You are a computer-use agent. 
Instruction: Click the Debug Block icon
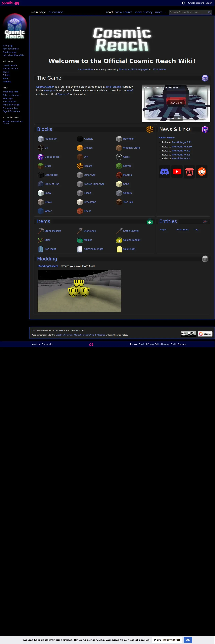(x=40, y=157)
